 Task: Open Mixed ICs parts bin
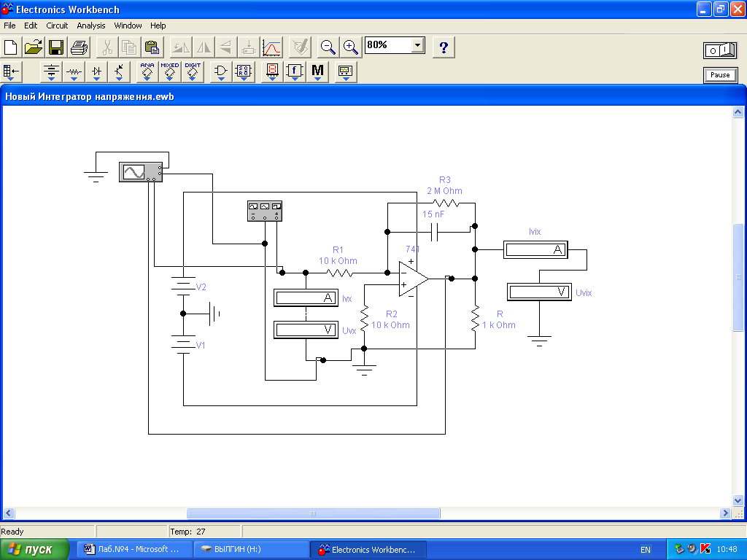point(169,72)
